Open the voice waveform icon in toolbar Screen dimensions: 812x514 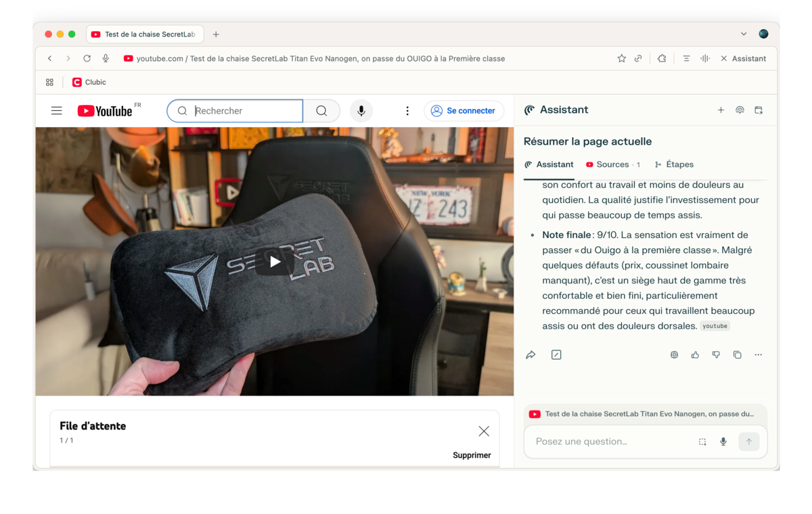click(705, 59)
